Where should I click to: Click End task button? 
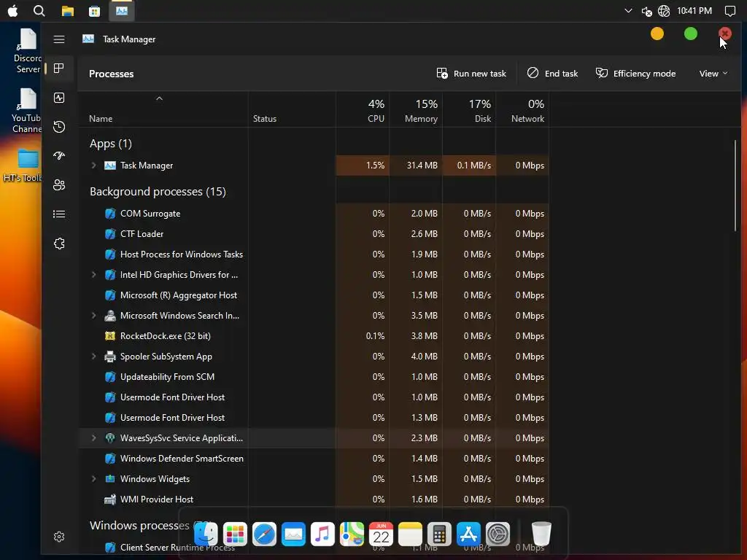[x=552, y=74]
